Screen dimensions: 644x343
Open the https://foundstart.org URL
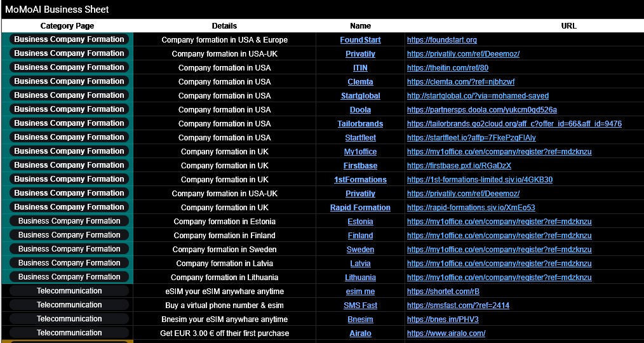[x=441, y=40]
